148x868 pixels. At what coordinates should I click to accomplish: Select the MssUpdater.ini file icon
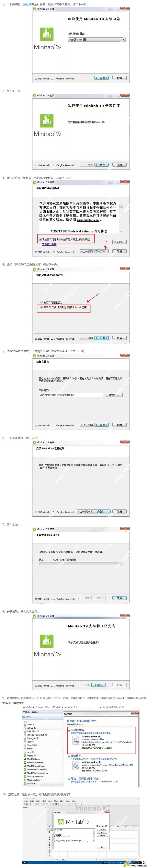25,780
